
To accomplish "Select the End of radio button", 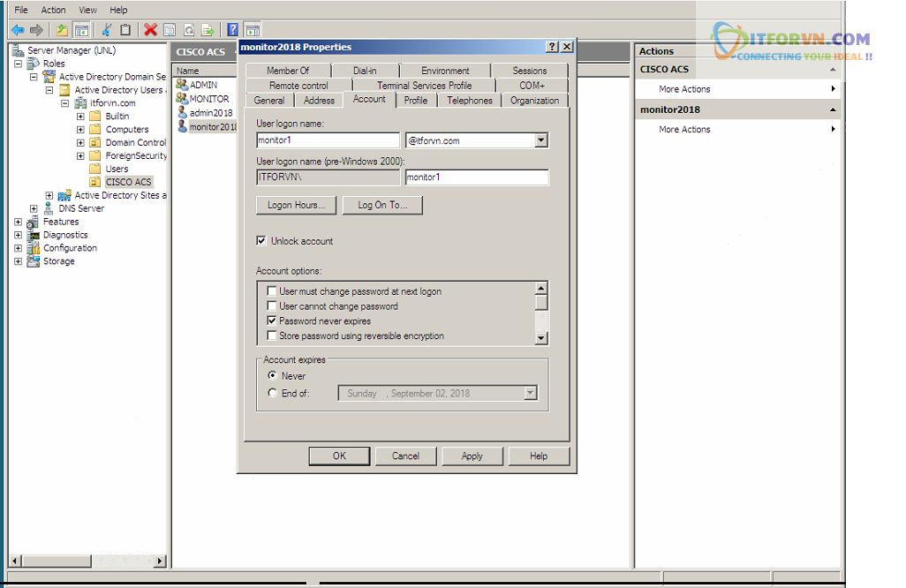I will coord(272,393).
